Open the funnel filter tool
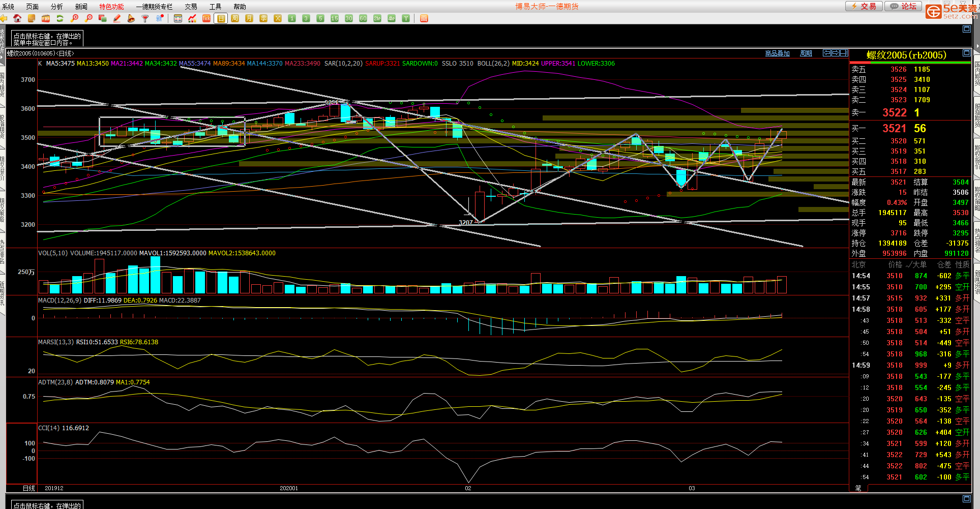Viewport: 980px width, 509px height. point(145,18)
